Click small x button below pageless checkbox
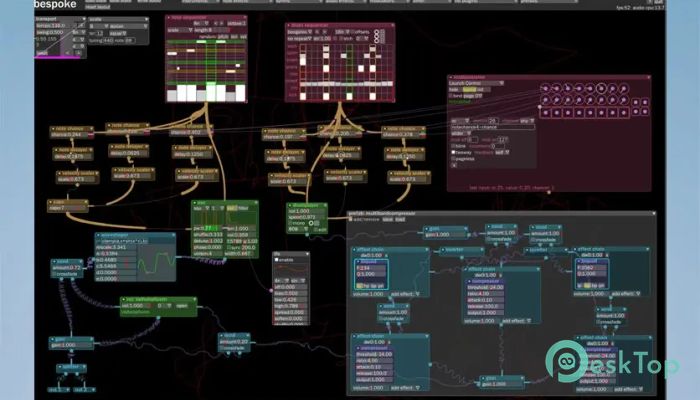Viewport: 700px width, 400px height. click(454, 165)
